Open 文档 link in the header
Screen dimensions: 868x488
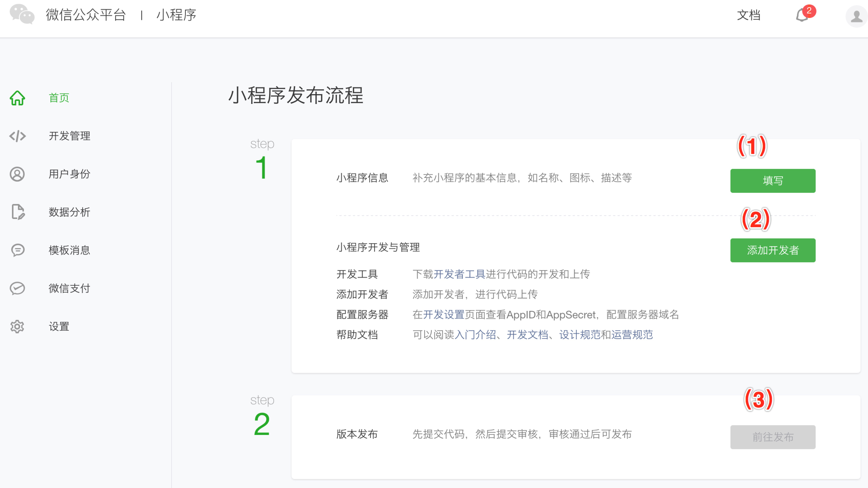click(748, 15)
